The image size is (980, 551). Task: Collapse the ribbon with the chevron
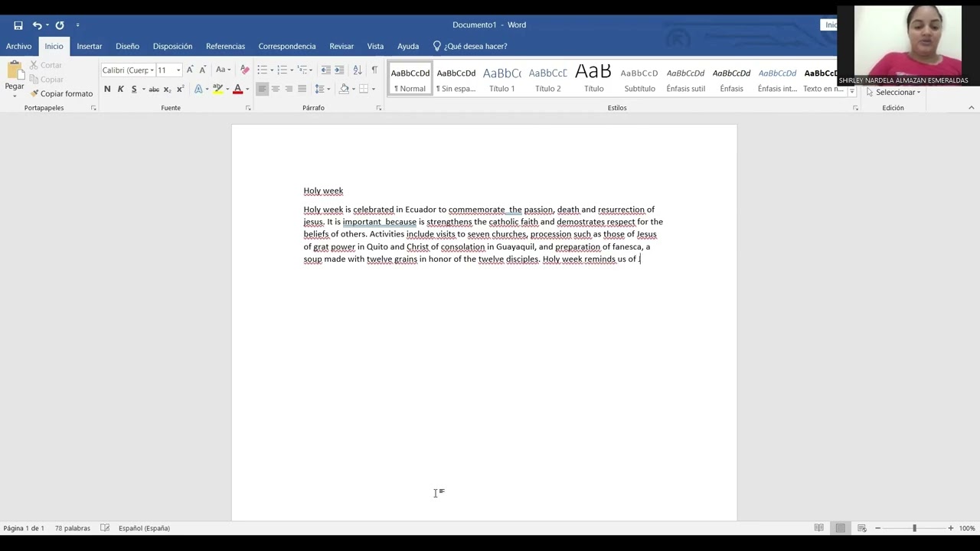point(972,108)
